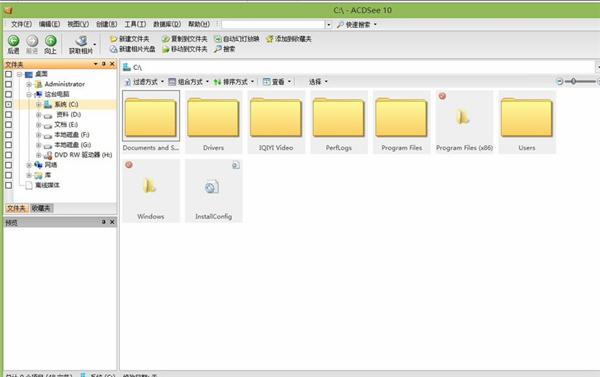This screenshot has width=600, height=377.
Task: Open the 排序方式 dropdown
Action: point(234,82)
